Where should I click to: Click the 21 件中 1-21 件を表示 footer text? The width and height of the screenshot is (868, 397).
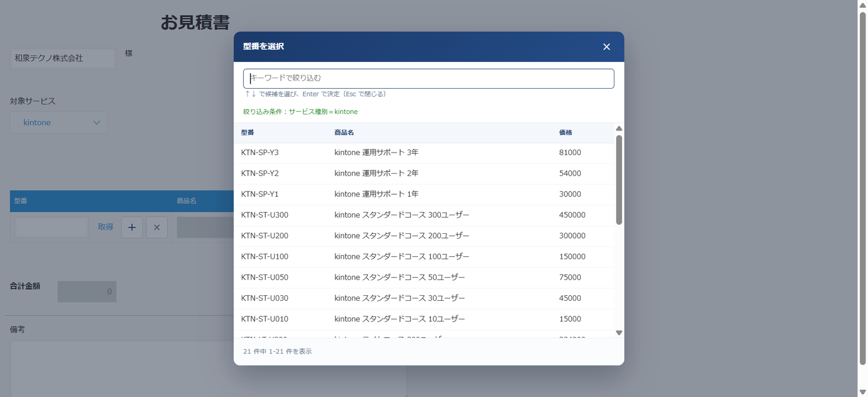(x=277, y=352)
